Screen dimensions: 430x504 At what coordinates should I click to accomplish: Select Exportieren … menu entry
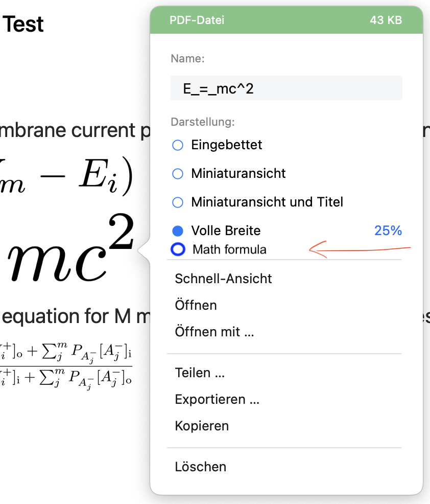[x=217, y=400]
